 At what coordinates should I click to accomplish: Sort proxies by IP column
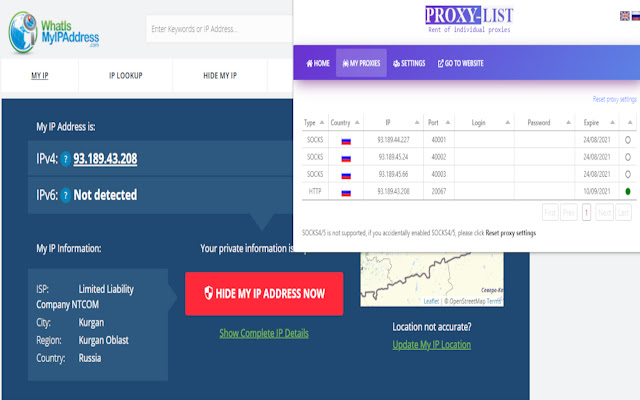tap(393, 122)
